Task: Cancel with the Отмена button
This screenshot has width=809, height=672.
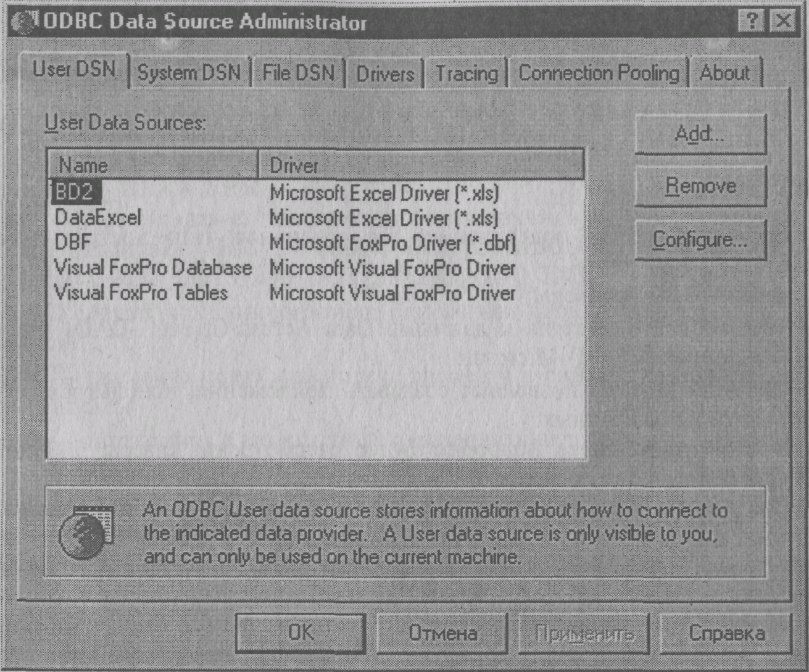Action: (x=442, y=633)
